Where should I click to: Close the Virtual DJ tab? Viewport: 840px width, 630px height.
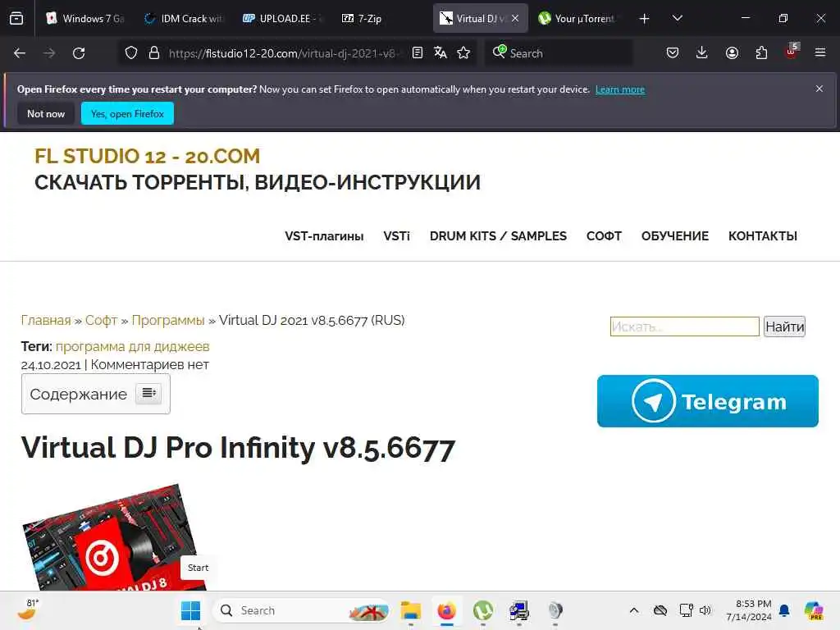[515, 18]
